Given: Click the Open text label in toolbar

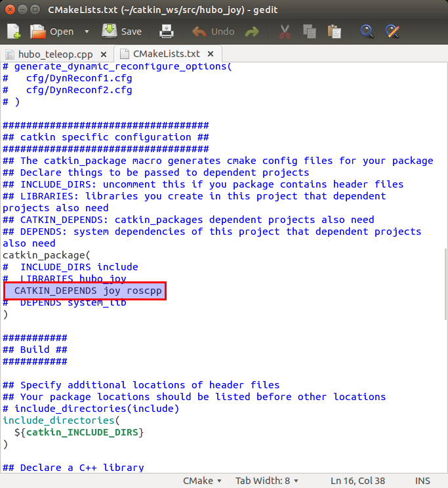Looking at the screenshot, I should click(62, 31).
